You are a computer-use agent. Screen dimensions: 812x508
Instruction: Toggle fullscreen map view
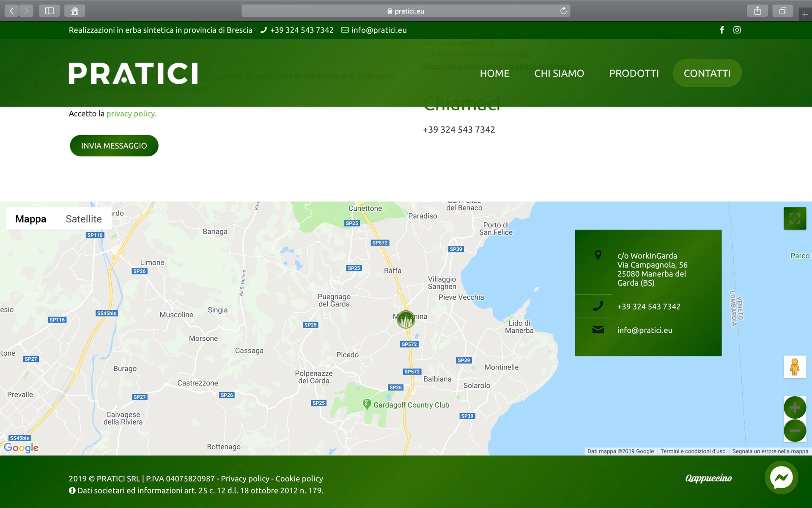coord(795,218)
